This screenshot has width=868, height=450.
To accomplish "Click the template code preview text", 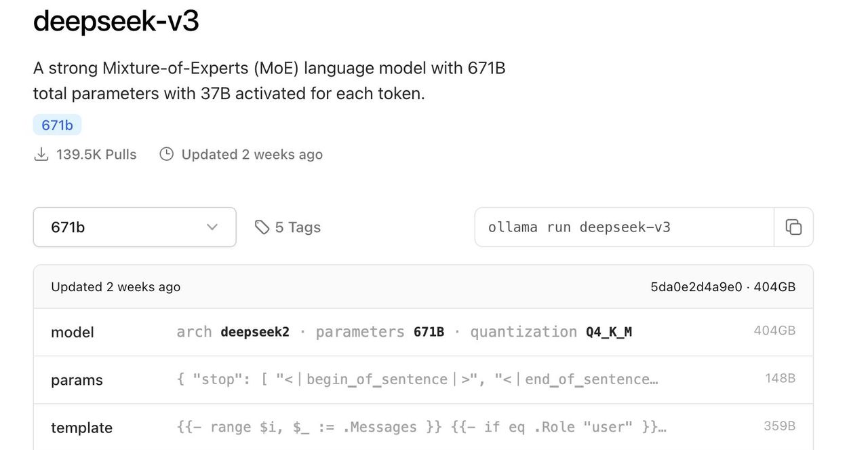I will (x=420, y=427).
